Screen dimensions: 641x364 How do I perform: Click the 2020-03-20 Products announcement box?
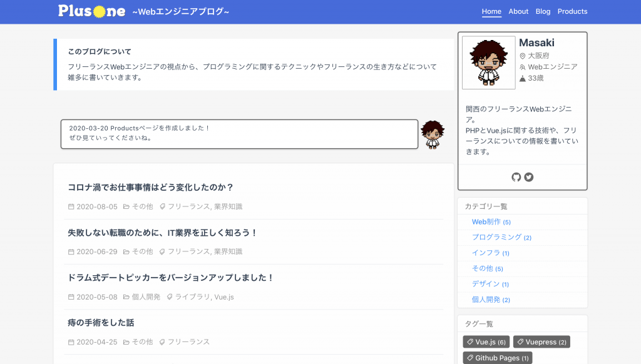240,134
